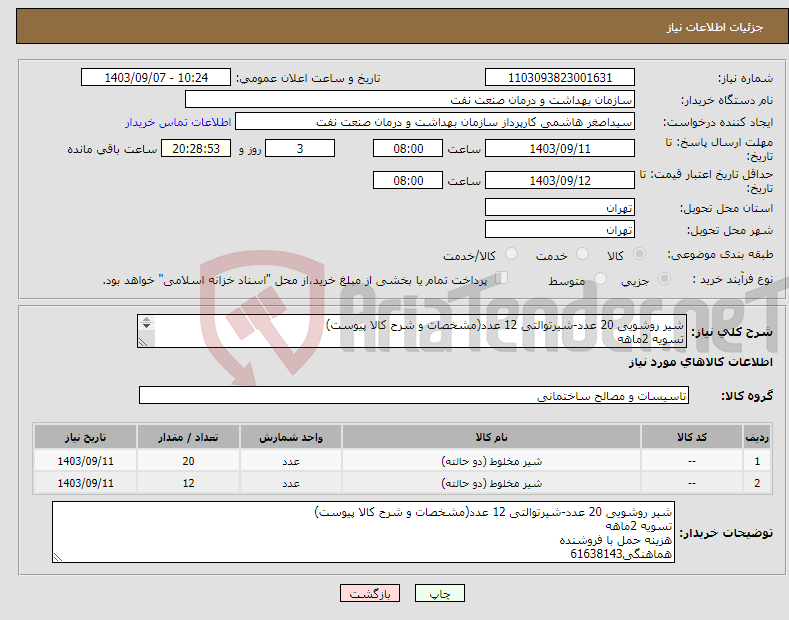Viewport: 789px width, 620px height.
Task: Click the شماره نیاز field 1103093823001631
Action: point(560,78)
